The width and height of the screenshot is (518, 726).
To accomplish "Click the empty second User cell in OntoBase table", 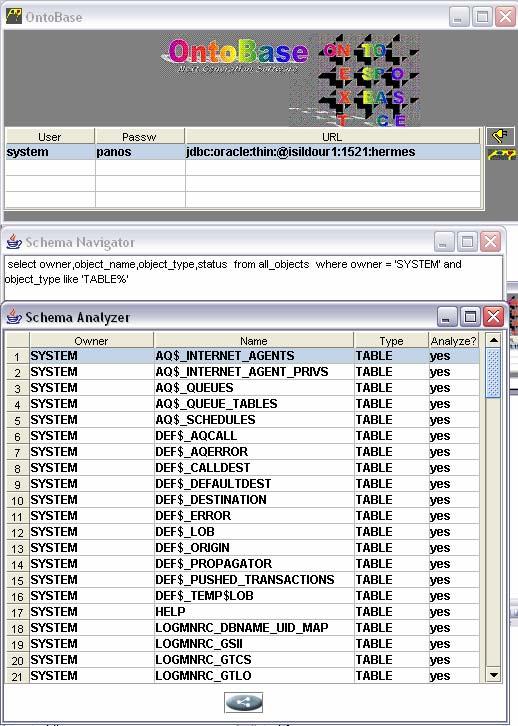I will pos(50,168).
